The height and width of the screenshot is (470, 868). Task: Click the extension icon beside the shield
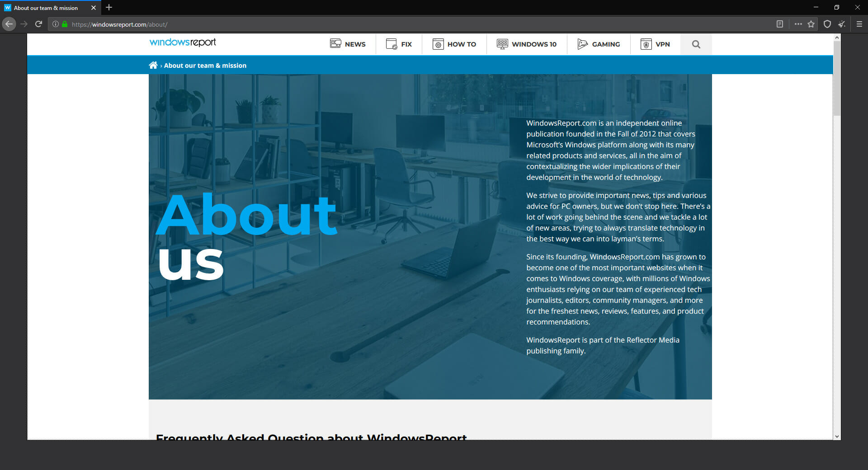(842, 24)
